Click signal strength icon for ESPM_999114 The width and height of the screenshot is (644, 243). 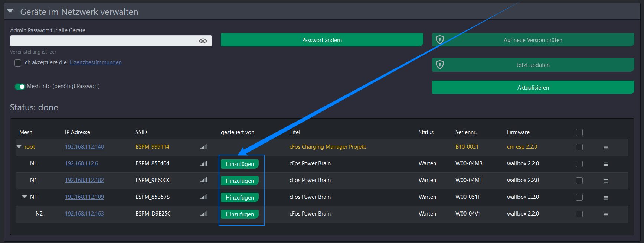(203, 147)
